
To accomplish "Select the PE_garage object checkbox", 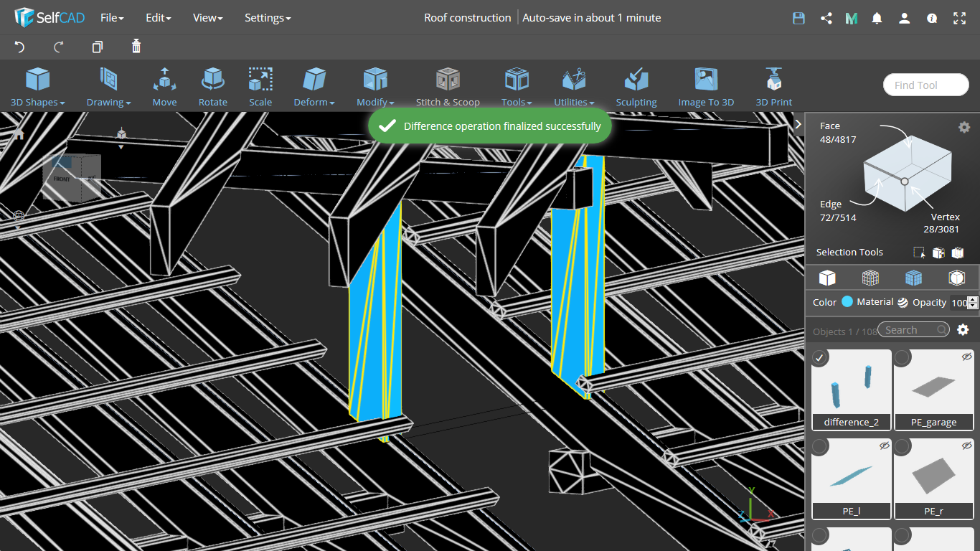I will tap(902, 357).
